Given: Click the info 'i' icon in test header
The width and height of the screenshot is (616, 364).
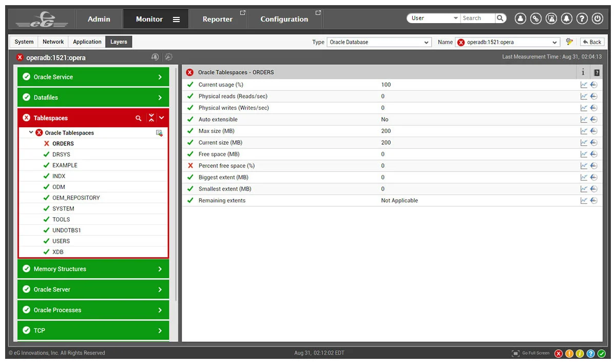Looking at the screenshot, I should click(x=583, y=72).
